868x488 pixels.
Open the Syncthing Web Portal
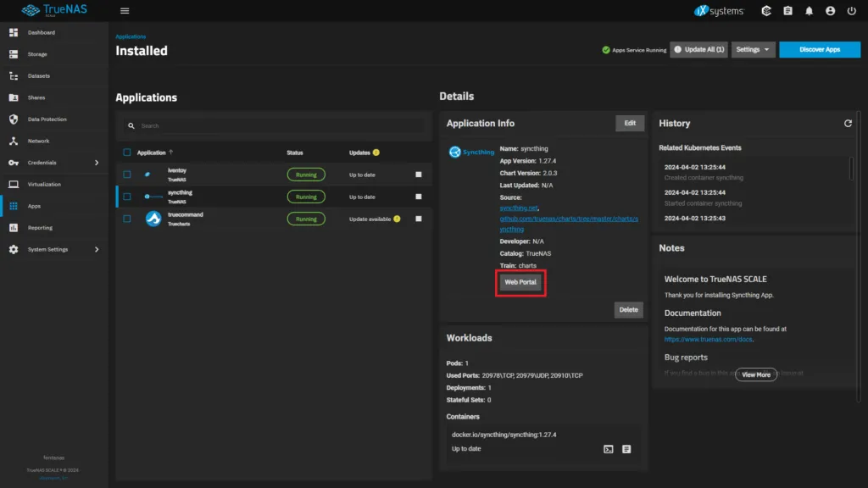click(x=520, y=282)
